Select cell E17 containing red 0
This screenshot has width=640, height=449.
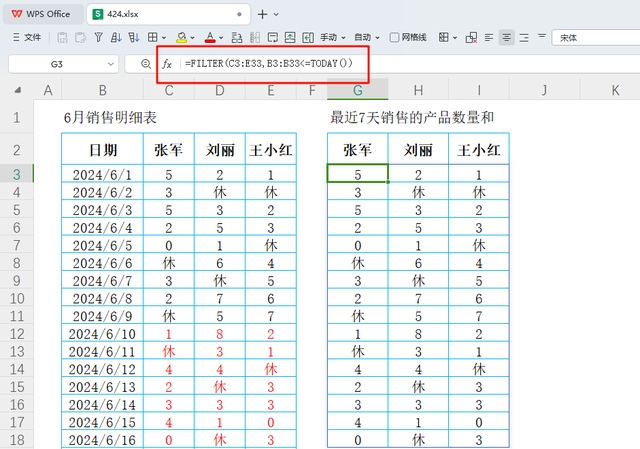(x=271, y=422)
